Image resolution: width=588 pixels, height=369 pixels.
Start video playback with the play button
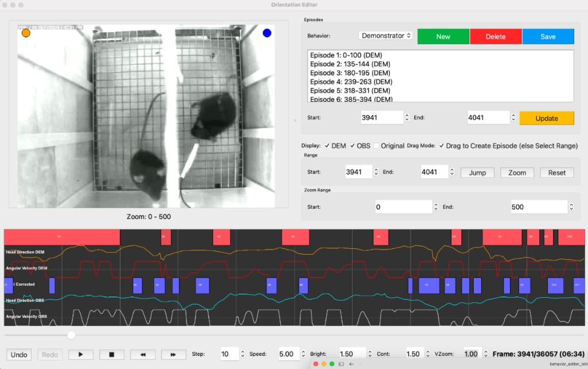[80, 355]
